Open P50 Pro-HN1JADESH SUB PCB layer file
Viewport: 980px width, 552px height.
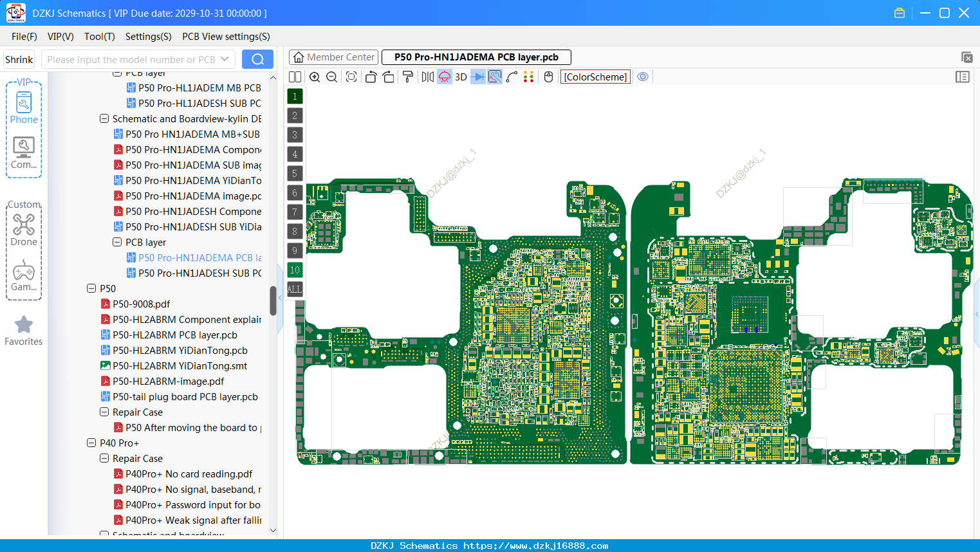click(x=199, y=273)
